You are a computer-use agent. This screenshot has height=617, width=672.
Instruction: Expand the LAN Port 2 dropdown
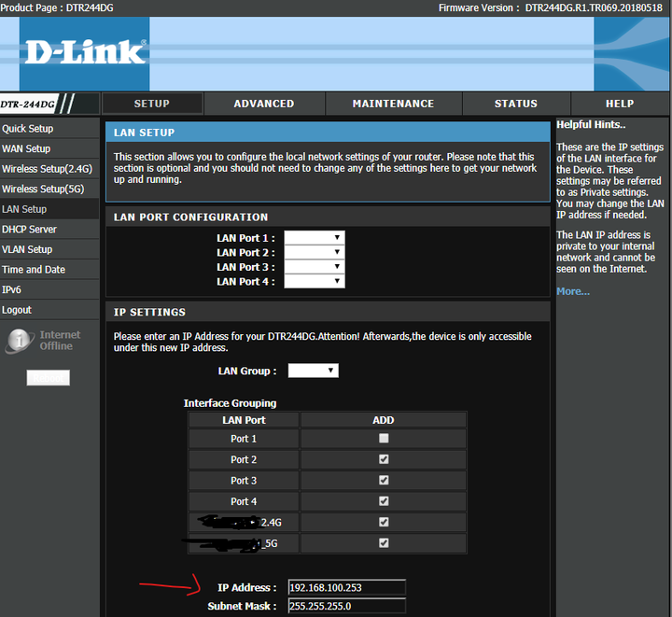[315, 252]
